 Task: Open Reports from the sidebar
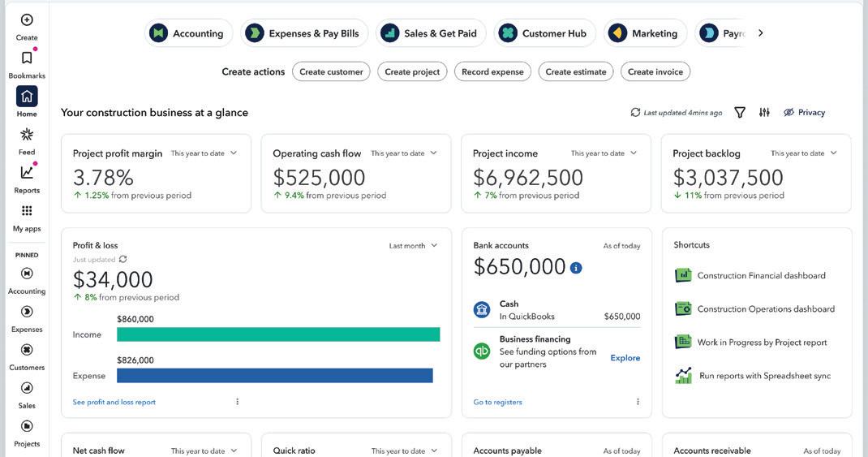click(27, 172)
